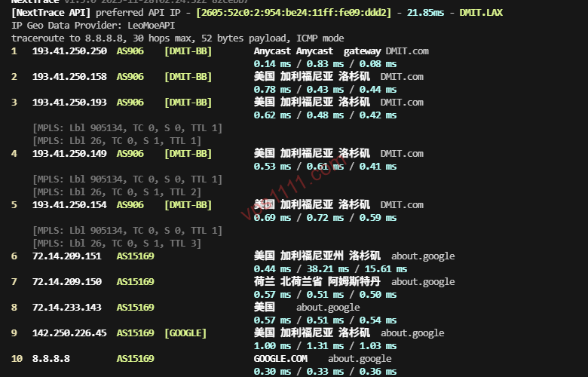This screenshot has height=377, width=588.
Task: Click the [DMIT-BB] tag on hop 2
Action: point(188,76)
